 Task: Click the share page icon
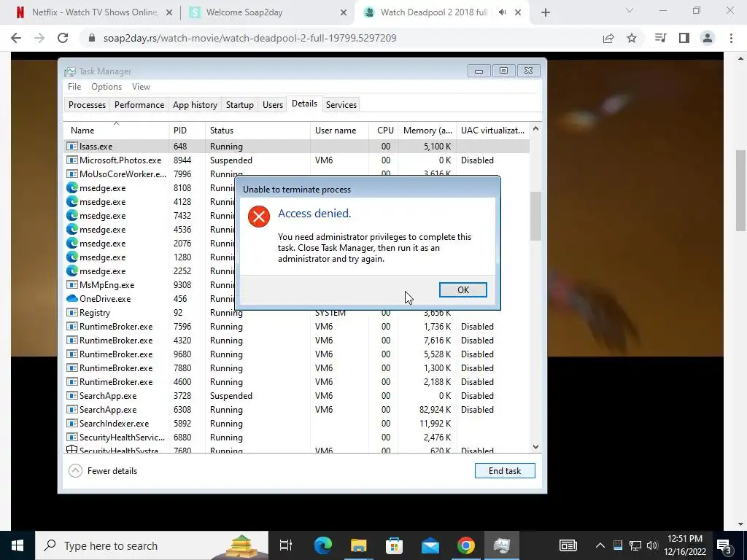608,38
